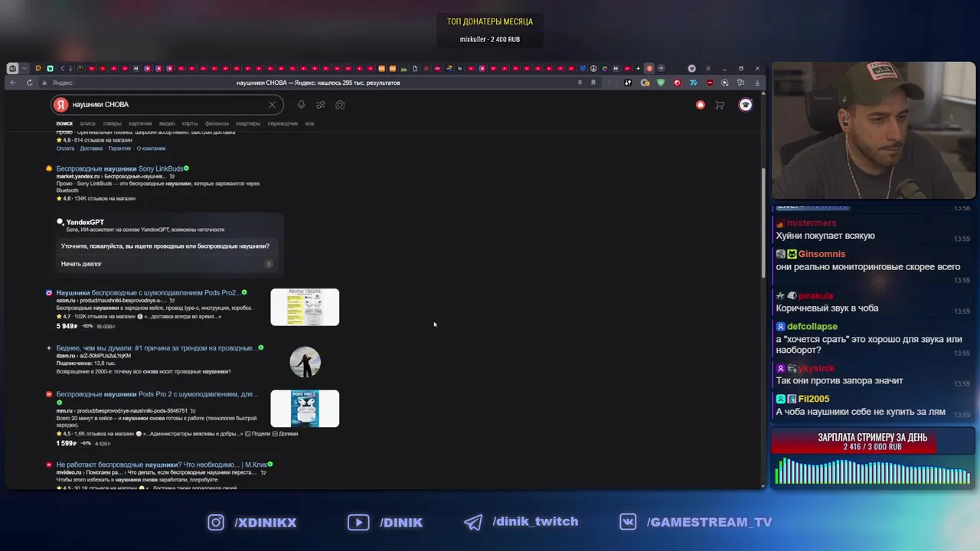Select the 'поиск' search tab
This screenshot has height=551, width=980.
coord(64,123)
